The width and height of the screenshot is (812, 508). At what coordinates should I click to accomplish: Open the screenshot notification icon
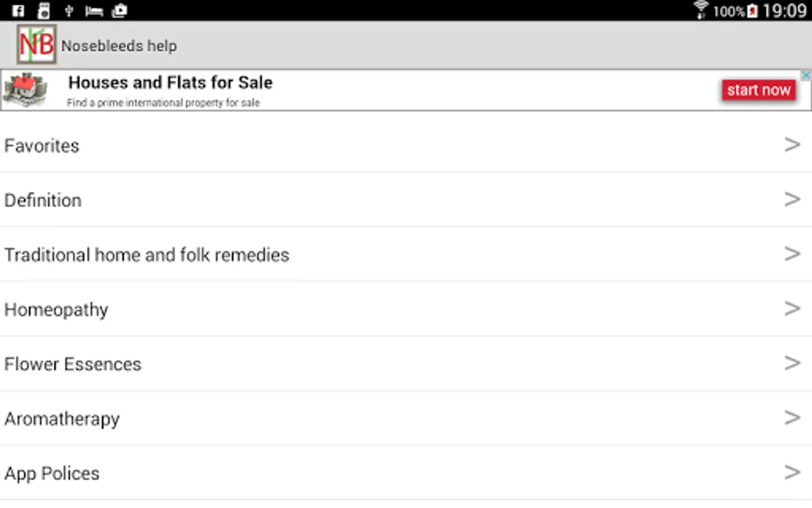120,11
